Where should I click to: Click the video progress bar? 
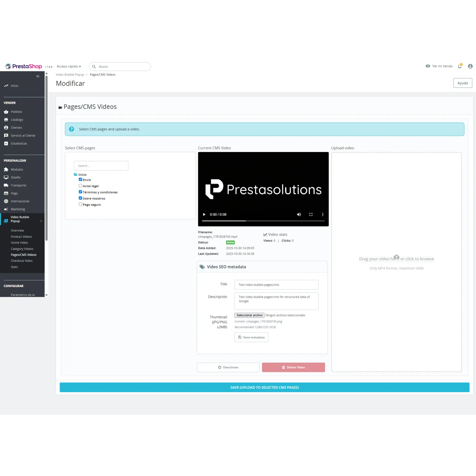coord(263,221)
